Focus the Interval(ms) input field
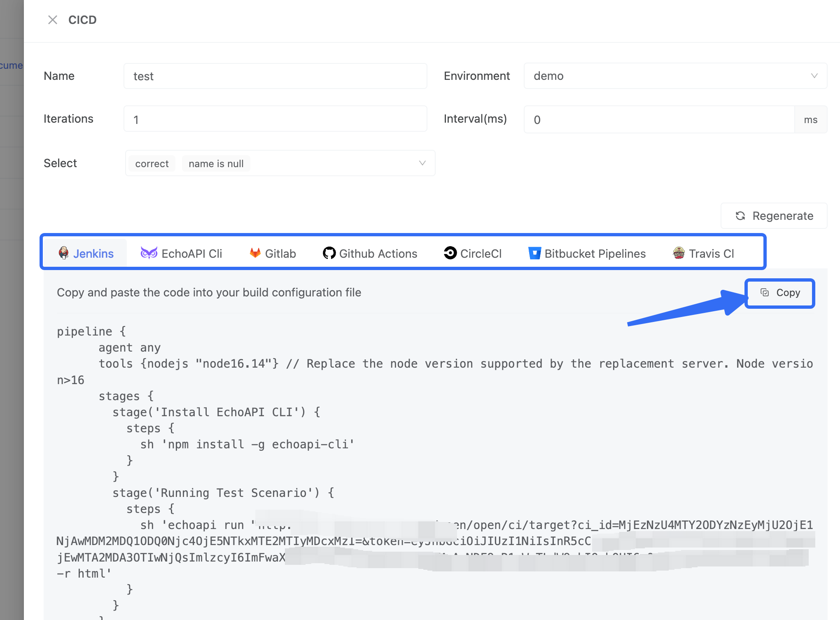840x620 pixels. pos(659,119)
